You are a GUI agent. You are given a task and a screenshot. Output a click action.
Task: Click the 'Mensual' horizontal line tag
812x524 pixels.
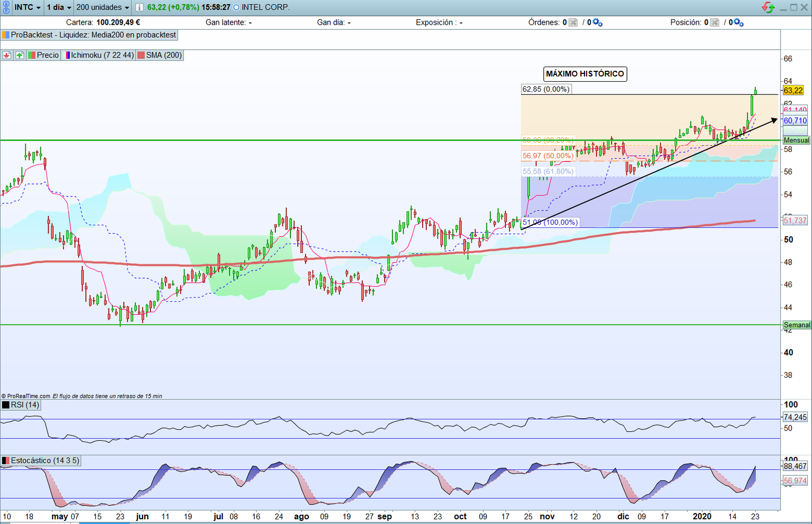pyautogui.click(x=796, y=140)
